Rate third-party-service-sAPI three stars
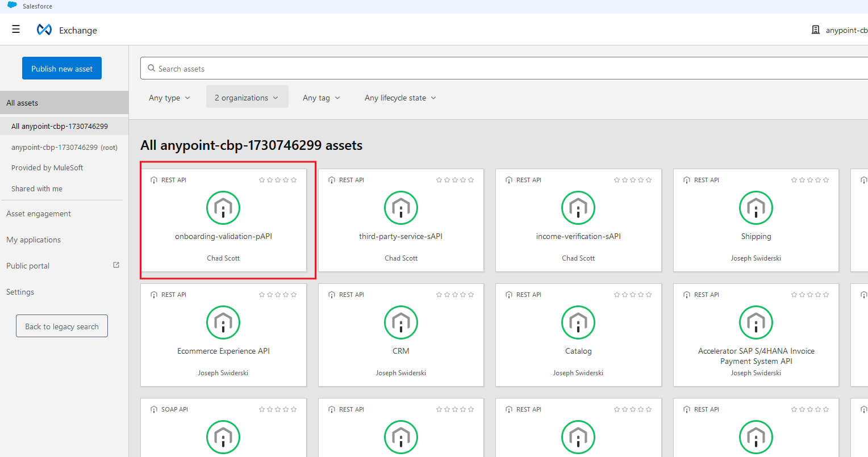Viewport: 868px width, 457px height. point(455,180)
